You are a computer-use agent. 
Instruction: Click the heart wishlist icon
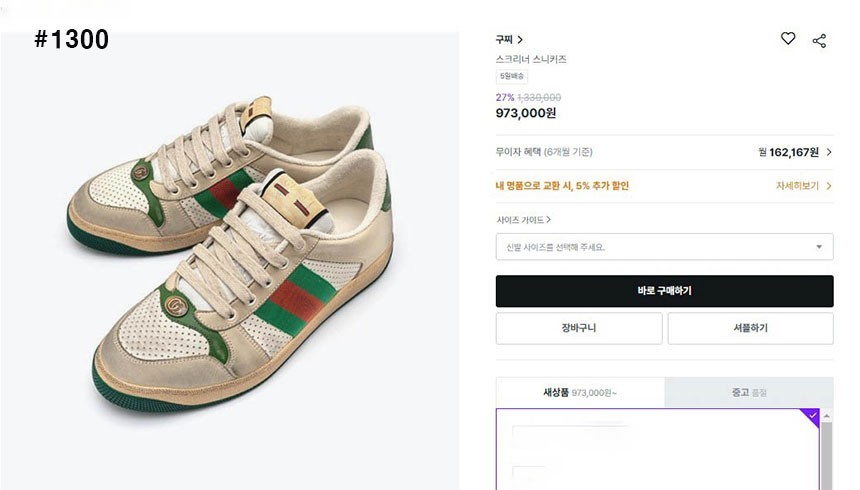tap(788, 39)
